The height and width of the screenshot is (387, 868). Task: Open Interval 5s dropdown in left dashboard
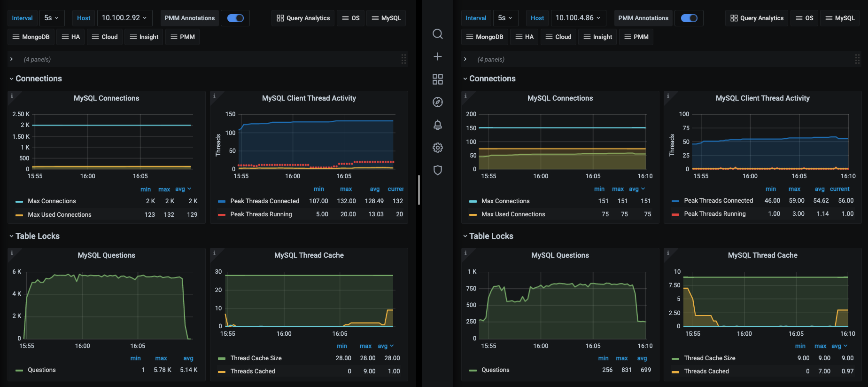pos(52,18)
